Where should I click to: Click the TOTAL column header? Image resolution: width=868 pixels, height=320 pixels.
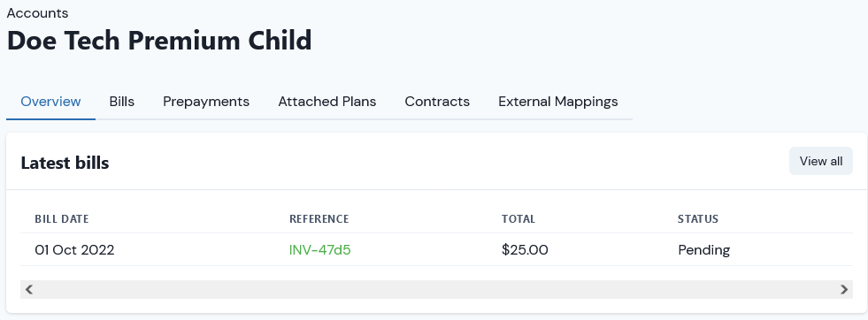click(x=518, y=219)
